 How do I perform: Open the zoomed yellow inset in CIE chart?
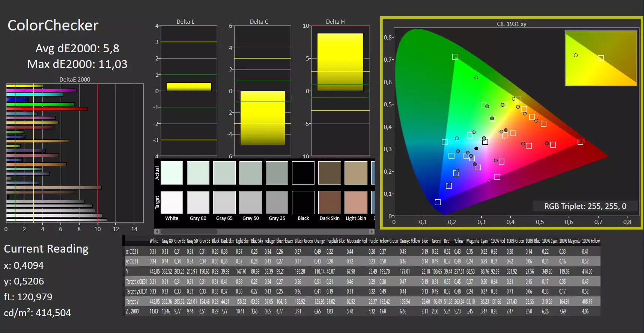coord(601,58)
